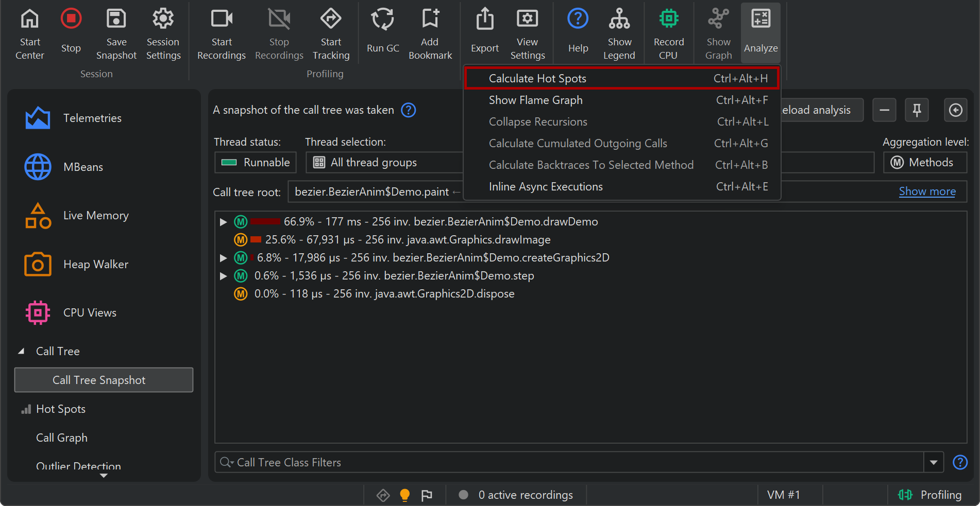The width and height of the screenshot is (980, 506).
Task: Pin the analysis with the pin icon
Action: [x=917, y=110]
